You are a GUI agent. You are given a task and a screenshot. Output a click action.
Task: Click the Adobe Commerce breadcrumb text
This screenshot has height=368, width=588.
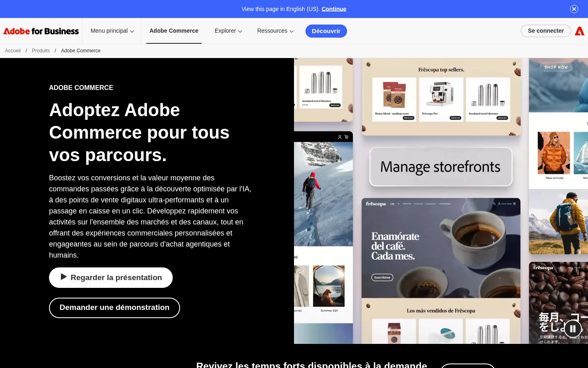(80, 51)
